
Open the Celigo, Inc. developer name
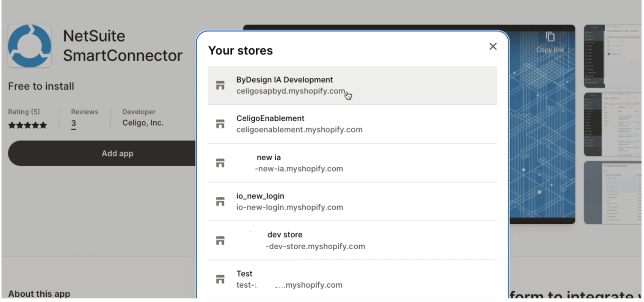143,123
